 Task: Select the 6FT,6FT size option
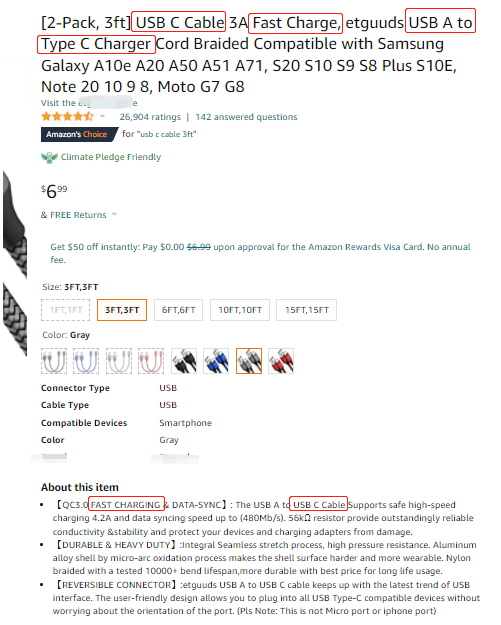[x=179, y=310]
